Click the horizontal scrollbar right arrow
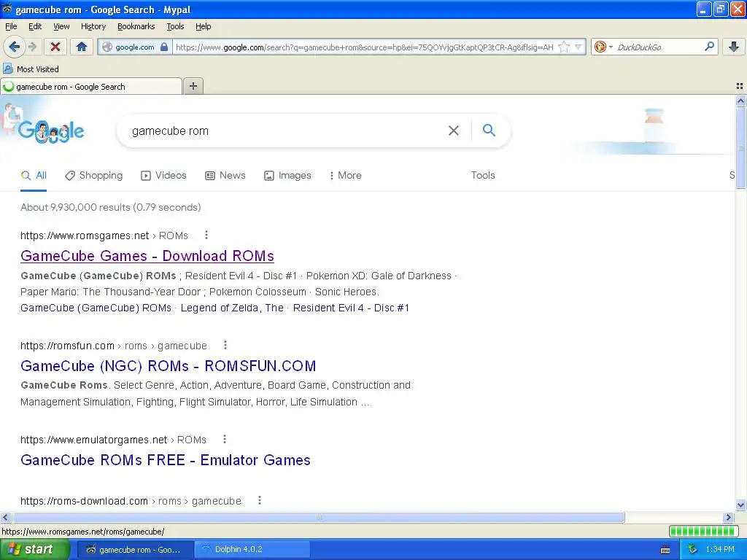747x560 pixels. [728, 517]
